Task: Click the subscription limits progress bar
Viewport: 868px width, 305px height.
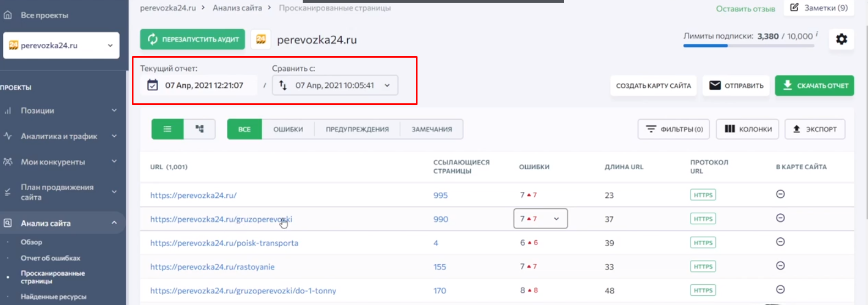Action: [749, 46]
